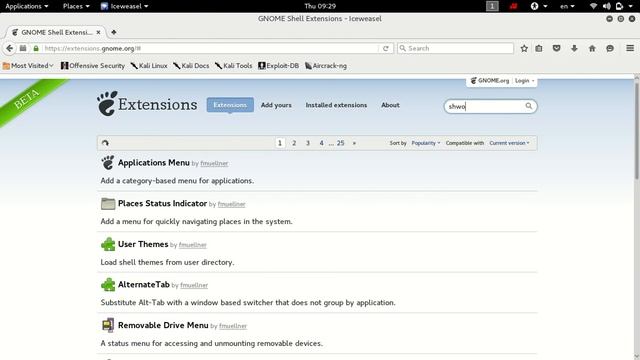Open the Add yours page

coord(276,105)
